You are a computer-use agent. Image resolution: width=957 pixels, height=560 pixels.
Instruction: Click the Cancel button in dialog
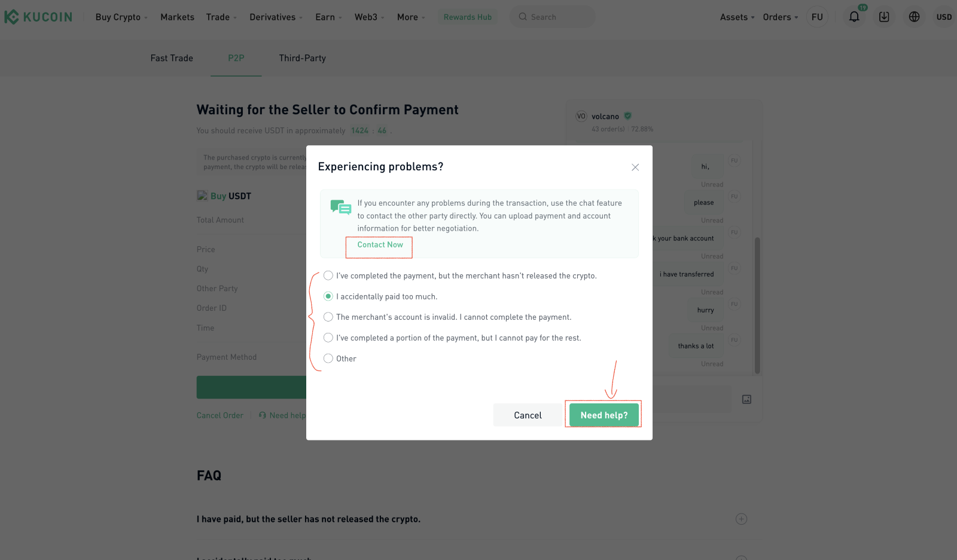pos(528,415)
